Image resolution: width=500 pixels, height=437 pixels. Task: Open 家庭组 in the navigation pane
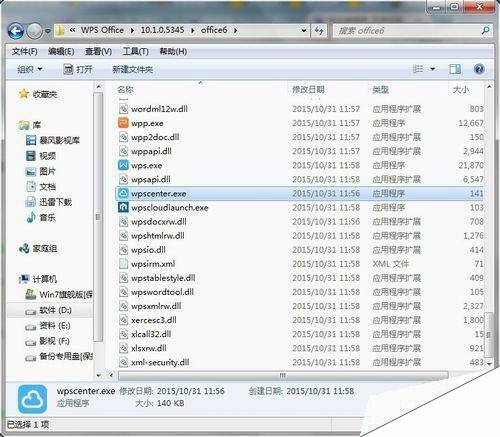point(45,248)
